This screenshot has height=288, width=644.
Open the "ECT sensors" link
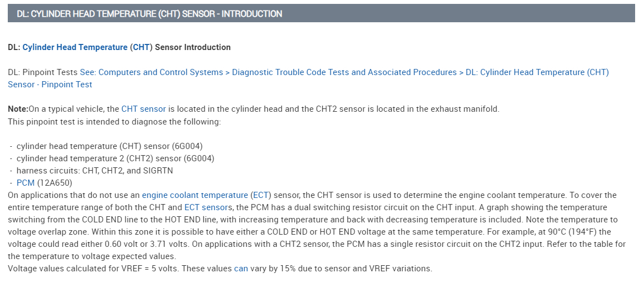207,207
